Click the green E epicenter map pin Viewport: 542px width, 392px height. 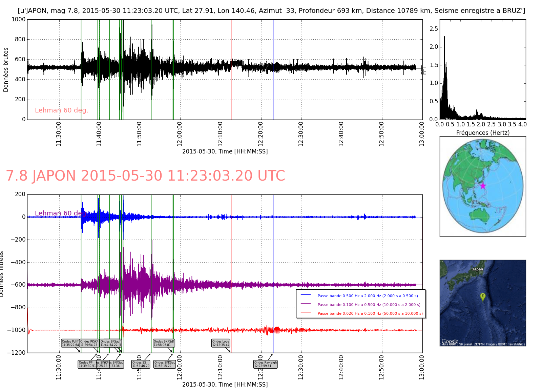(483, 296)
